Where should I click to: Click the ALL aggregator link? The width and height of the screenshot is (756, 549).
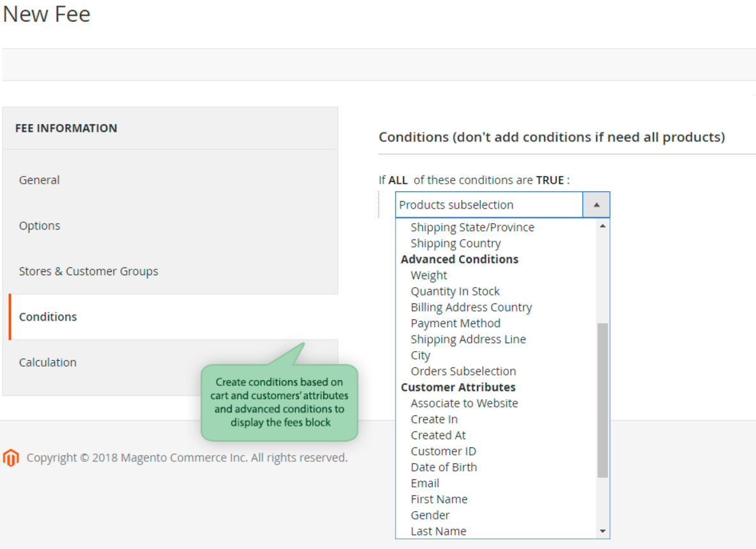pos(398,180)
